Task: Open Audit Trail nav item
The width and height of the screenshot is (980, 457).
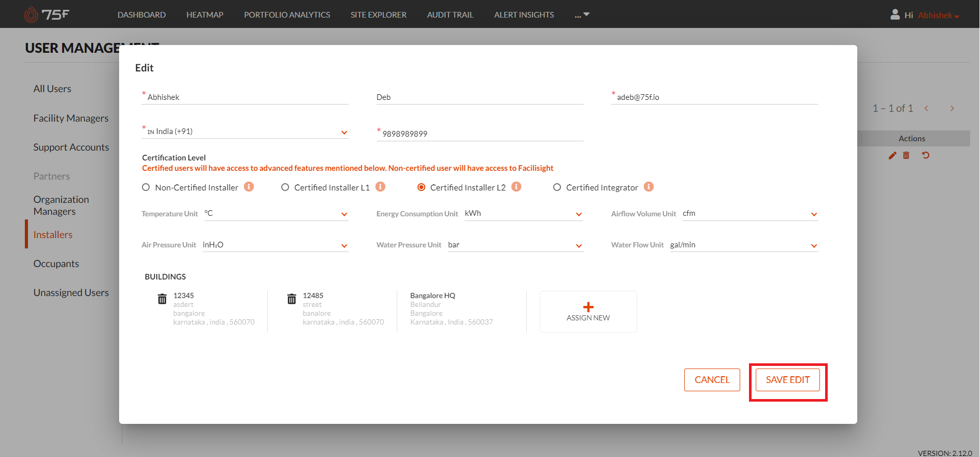Action: click(450, 14)
